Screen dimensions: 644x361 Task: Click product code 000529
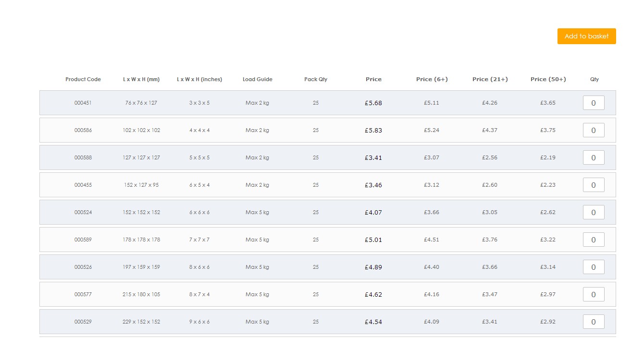pos(83,322)
